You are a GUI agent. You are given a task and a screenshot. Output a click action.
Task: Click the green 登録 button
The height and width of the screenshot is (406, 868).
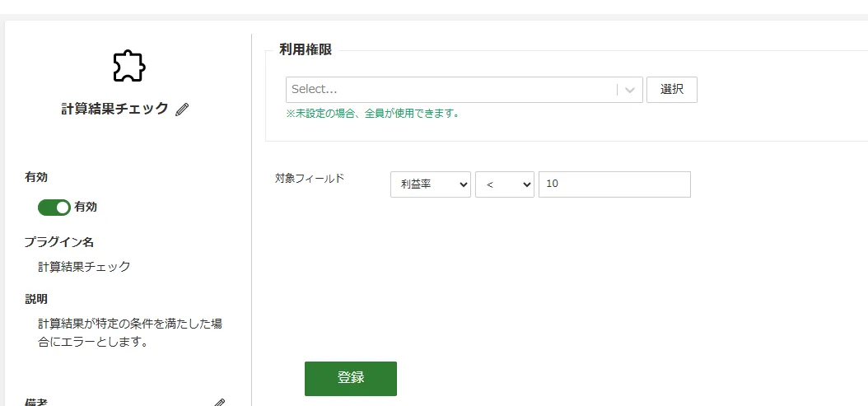click(x=350, y=379)
